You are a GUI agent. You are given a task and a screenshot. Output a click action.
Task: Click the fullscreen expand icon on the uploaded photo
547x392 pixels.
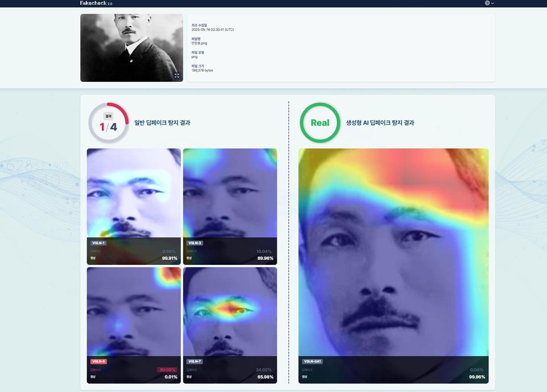pyautogui.click(x=177, y=76)
